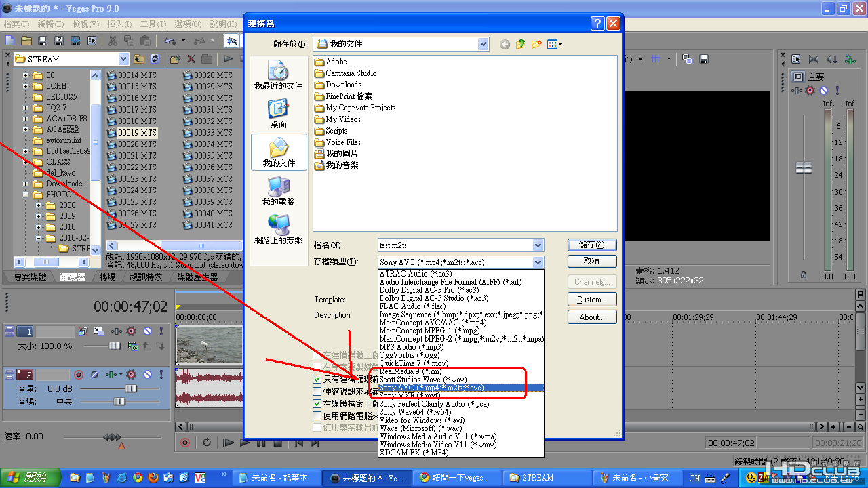Click Chrome icon in the quick launch bar

[x=138, y=478]
